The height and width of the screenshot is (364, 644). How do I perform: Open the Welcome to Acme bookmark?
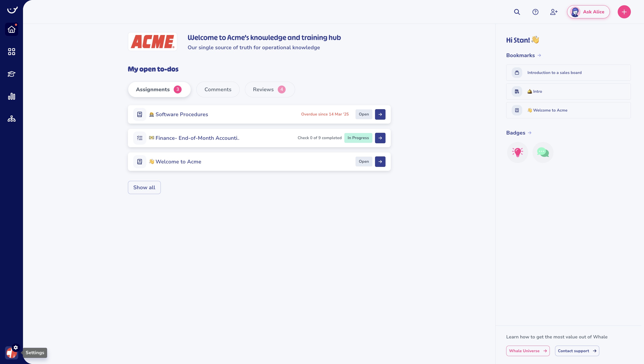pyautogui.click(x=568, y=110)
